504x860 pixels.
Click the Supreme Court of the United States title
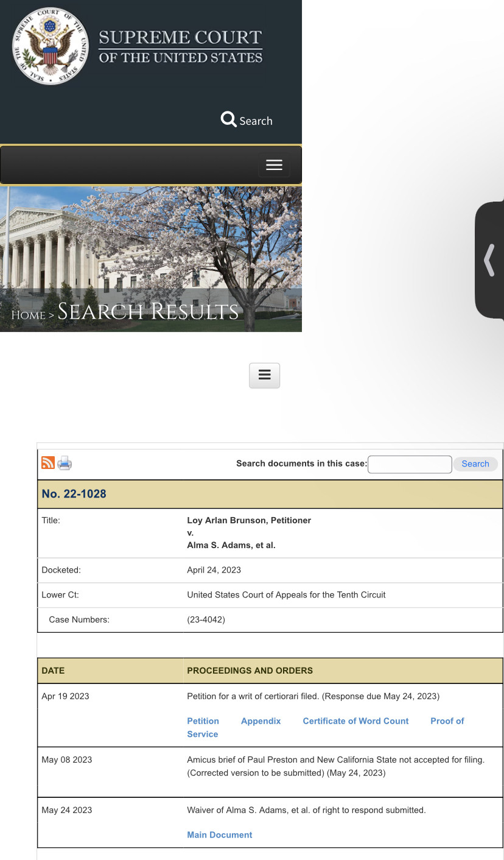[180, 47]
